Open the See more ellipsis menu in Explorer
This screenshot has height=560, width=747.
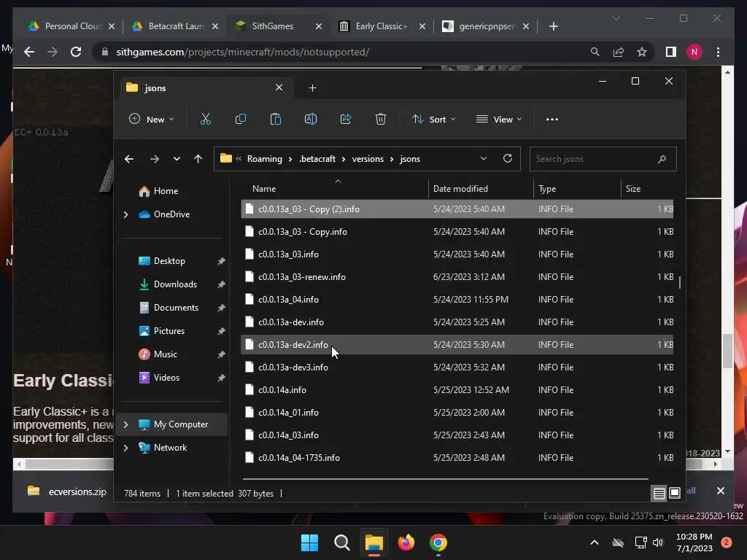pyautogui.click(x=552, y=119)
